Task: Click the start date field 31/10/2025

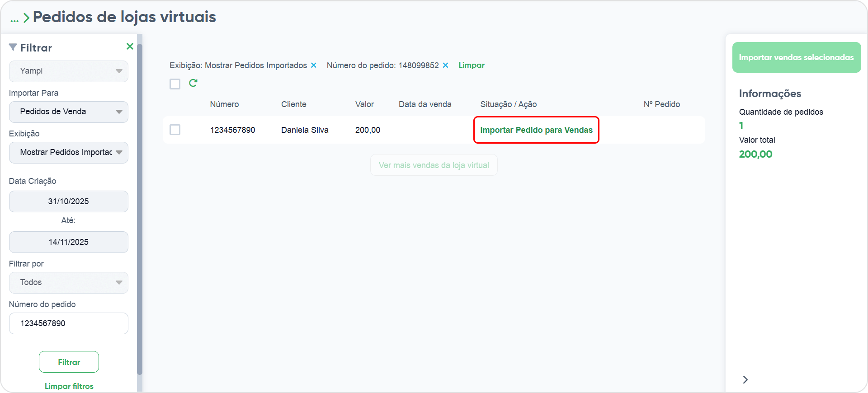Action: click(x=69, y=201)
